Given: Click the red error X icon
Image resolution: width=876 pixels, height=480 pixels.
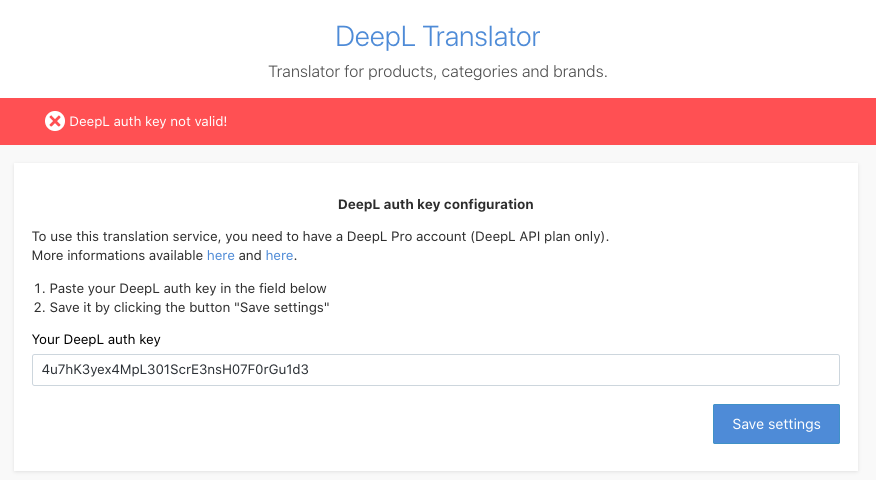Looking at the screenshot, I should click(x=54, y=121).
